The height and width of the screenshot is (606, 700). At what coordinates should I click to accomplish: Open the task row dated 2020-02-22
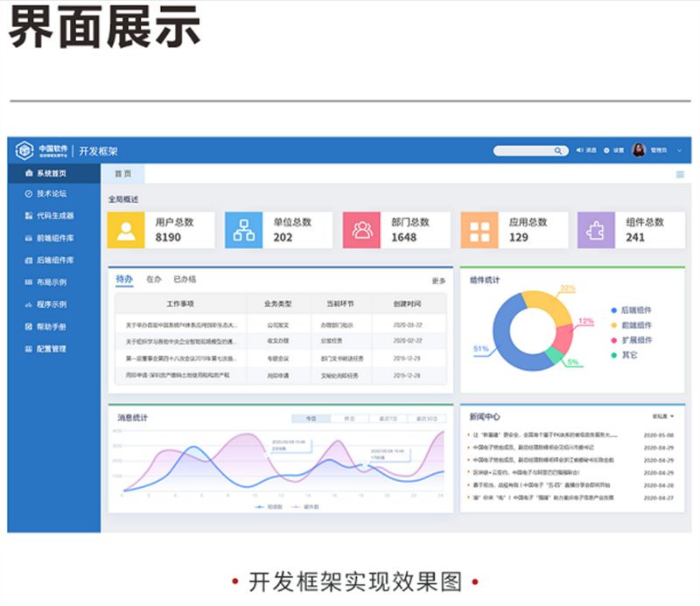click(x=281, y=341)
